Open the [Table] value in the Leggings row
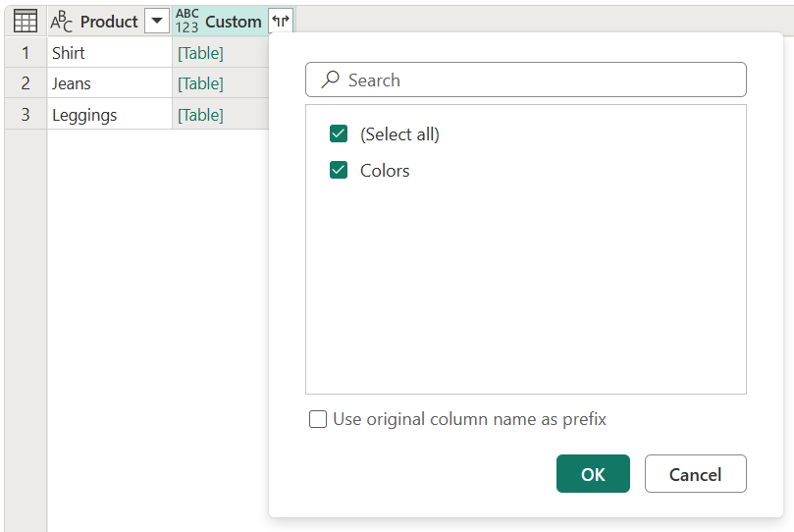The image size is (794, 532). click(x=200, y=115)
